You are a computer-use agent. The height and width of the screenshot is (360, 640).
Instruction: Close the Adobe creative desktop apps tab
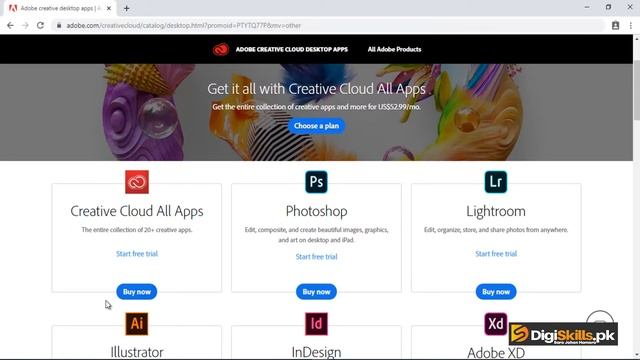[109, 8]
